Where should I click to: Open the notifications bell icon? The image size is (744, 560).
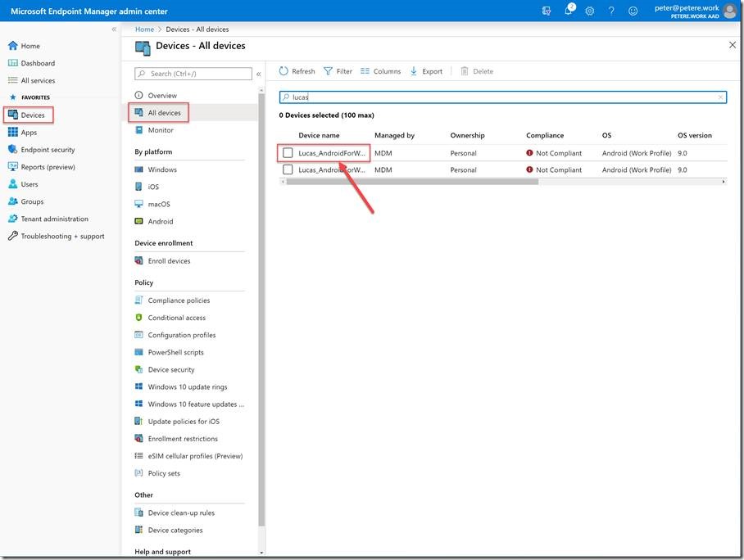(x=568, y=11)
